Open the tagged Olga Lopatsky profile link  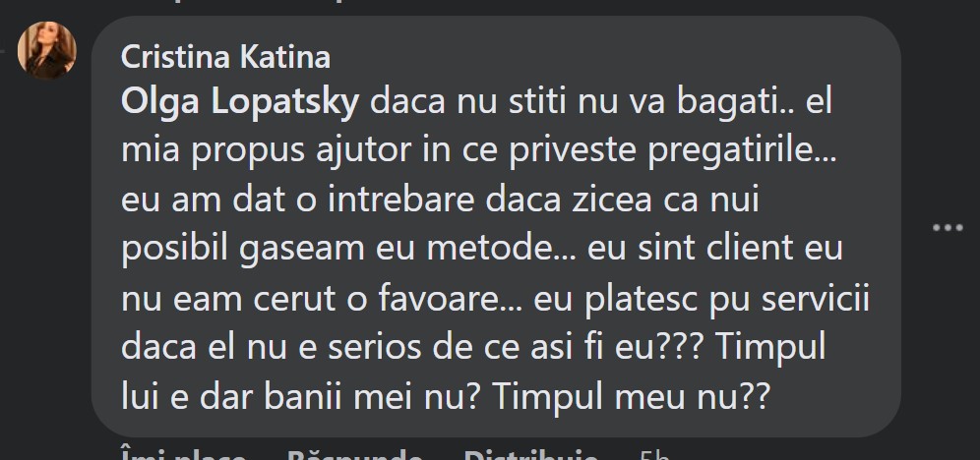(240, 103)
